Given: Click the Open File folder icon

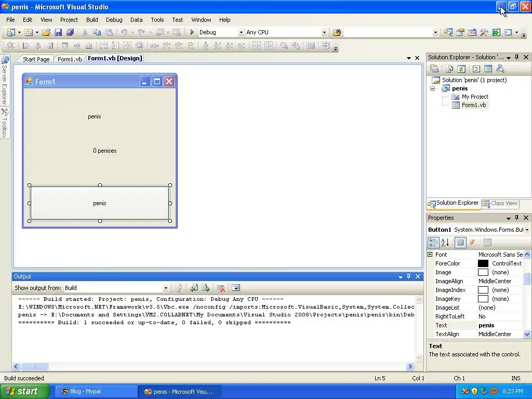Looking at the screenshot, I should coord(46,32).
